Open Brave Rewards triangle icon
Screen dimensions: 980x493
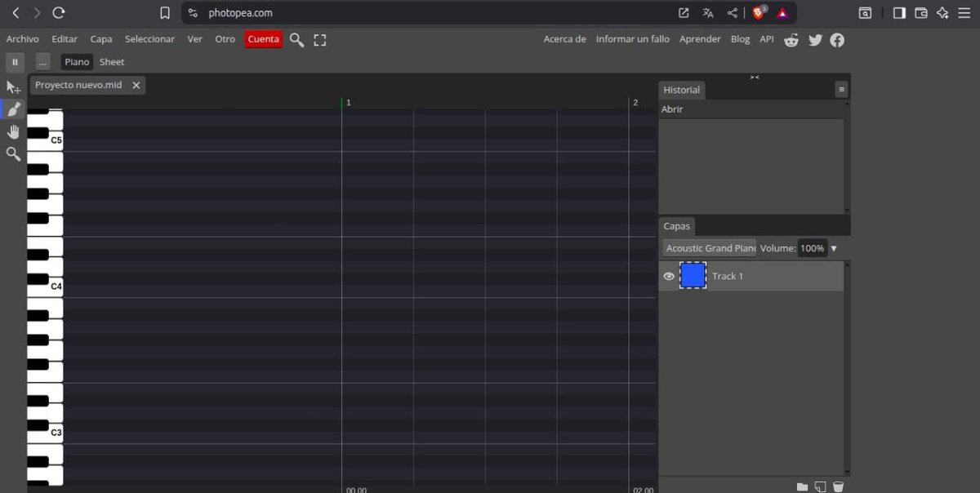[x=782, y=13]
